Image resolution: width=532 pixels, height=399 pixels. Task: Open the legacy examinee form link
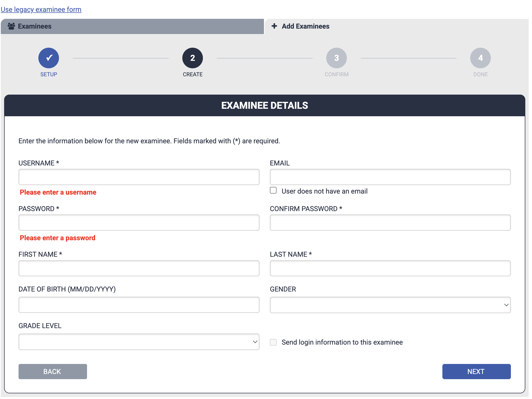(x=41, y=10)
